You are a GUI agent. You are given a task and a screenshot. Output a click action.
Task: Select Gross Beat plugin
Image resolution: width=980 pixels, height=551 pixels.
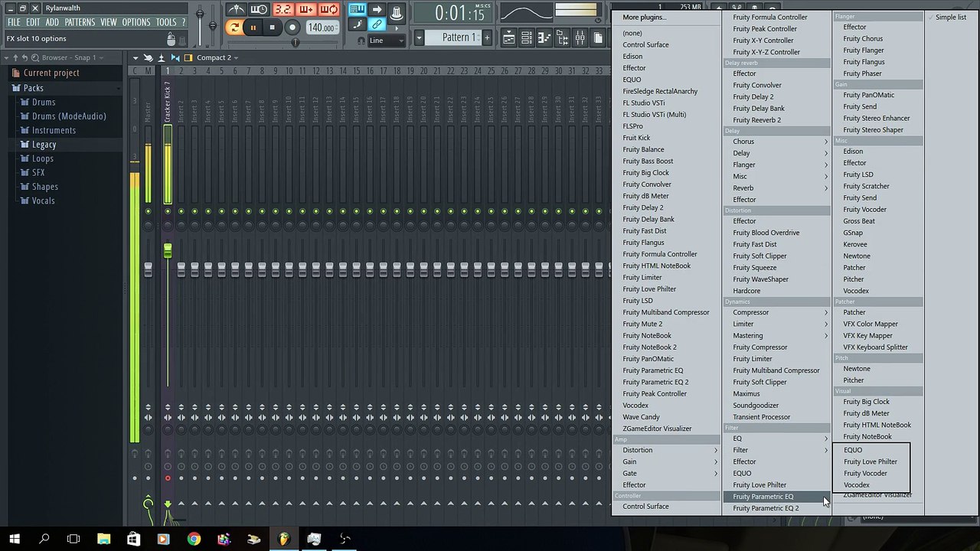pyautogui.click(x=859, y=221)
